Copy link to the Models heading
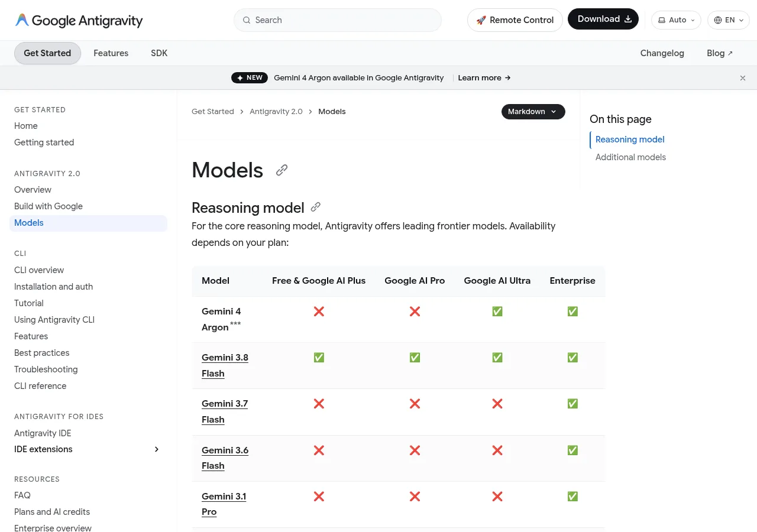This screenshot has width=757, height=532. click(282, 170)
